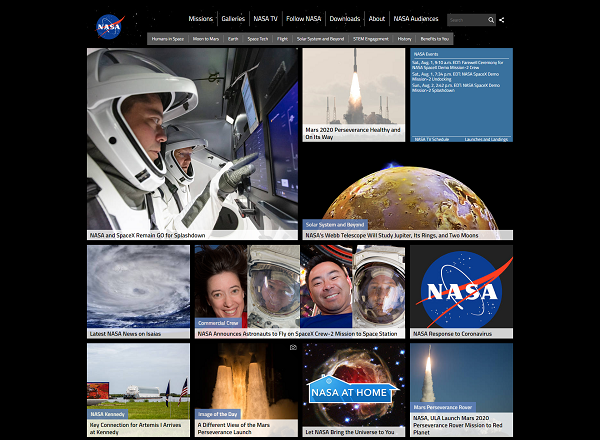
Task: Open the Missions menu
Action: (201, 18)
